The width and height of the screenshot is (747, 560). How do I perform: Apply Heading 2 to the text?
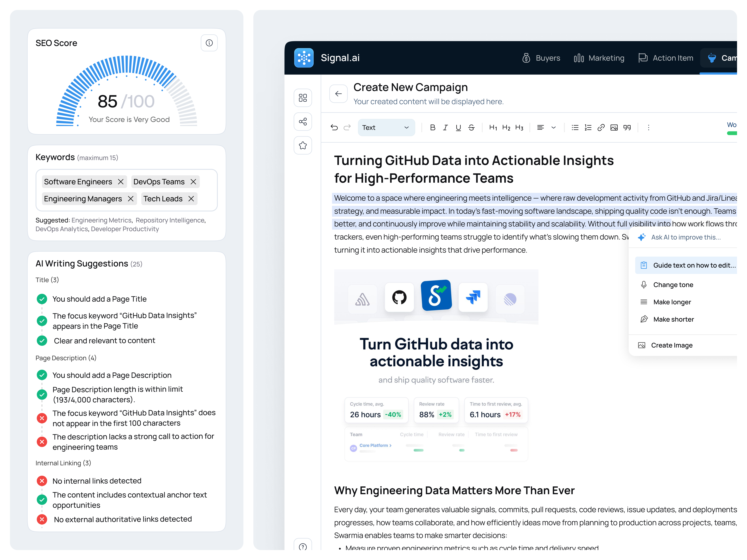(506, 127)
